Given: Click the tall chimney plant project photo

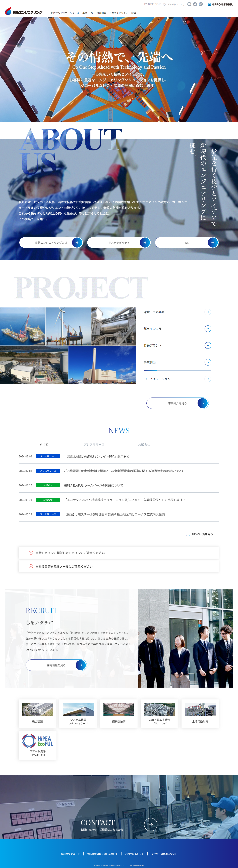Looking at the screenshot, I should pos(102,365).
